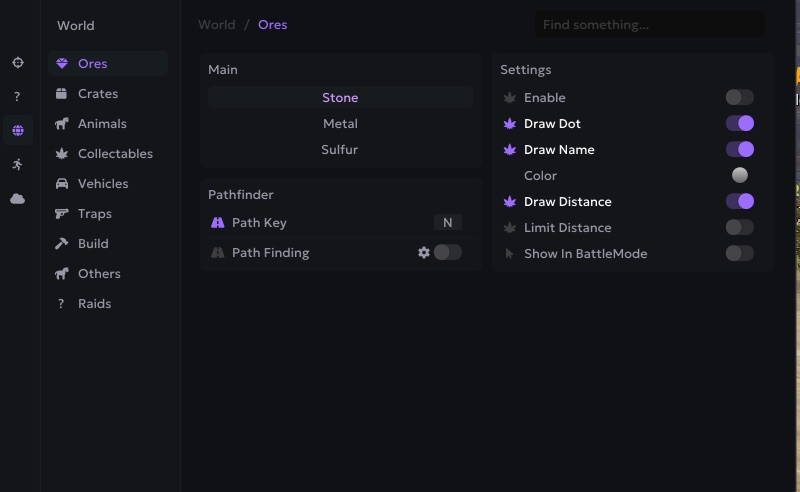
Task: Click the binoculars icon beside Path Key
Action: click(x=218, y=223)
